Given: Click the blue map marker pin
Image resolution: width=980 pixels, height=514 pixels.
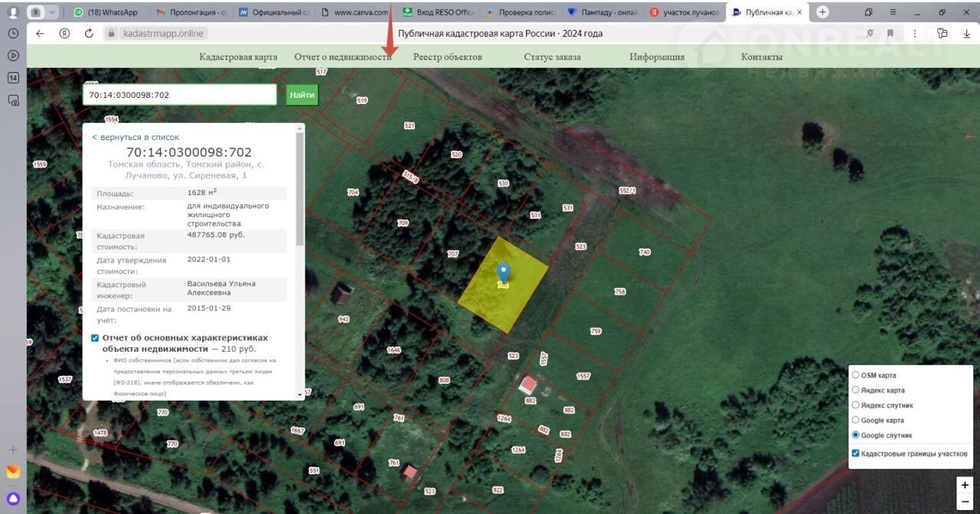Looking at the screenshot, I should tap(503, 273).
